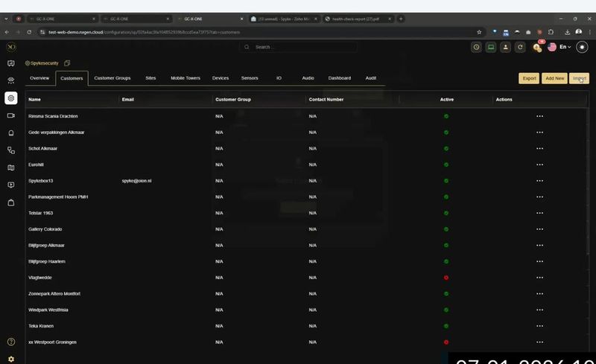
Task: Open the Mobile Towers tab
Action: (185, 78)
